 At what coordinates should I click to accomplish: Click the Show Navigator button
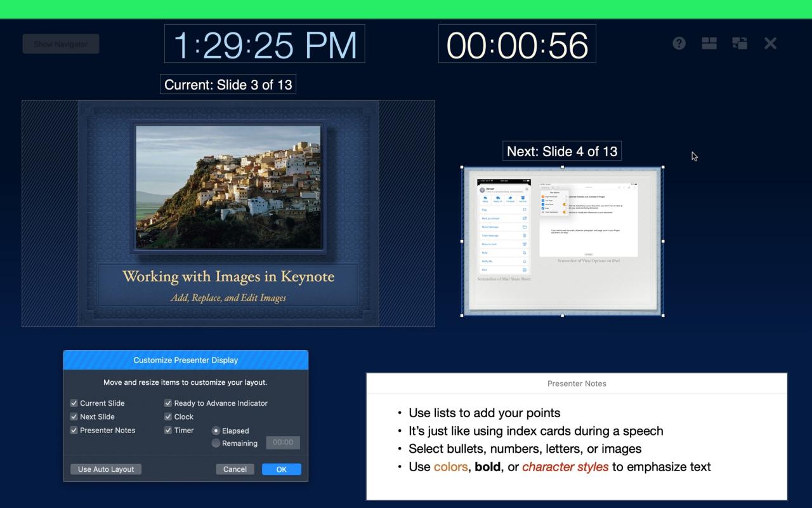click(x=61, y=44)
